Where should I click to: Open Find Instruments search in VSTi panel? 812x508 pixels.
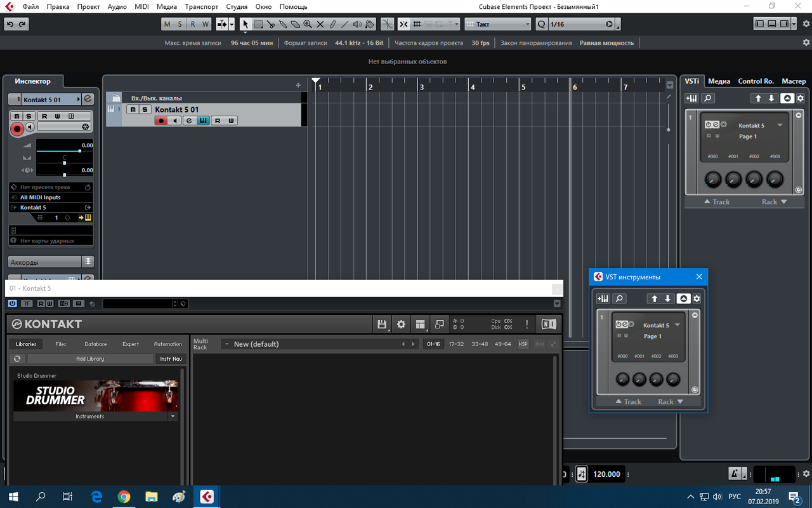[707, 98]
